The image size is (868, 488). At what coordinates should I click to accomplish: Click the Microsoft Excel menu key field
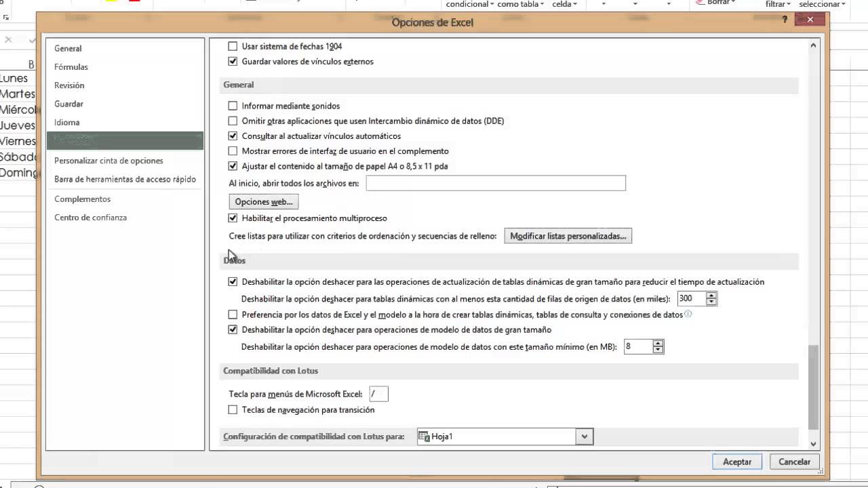tap(378, 394)
